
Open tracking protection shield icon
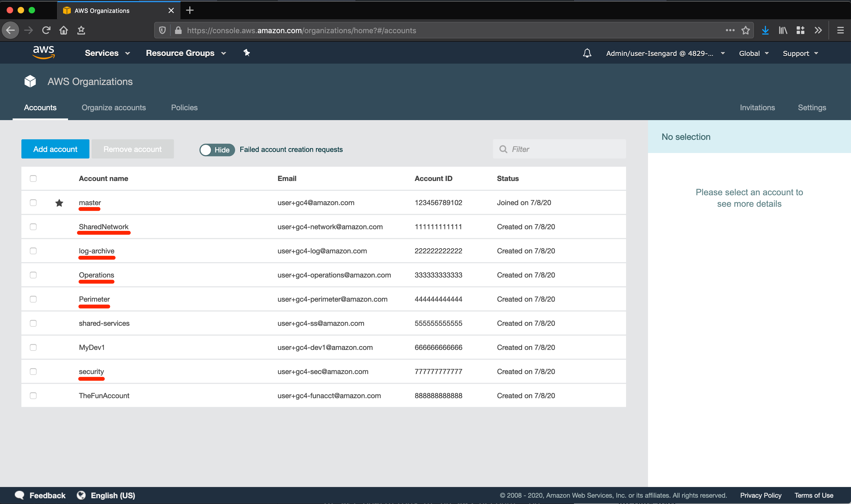pos(162,30)
